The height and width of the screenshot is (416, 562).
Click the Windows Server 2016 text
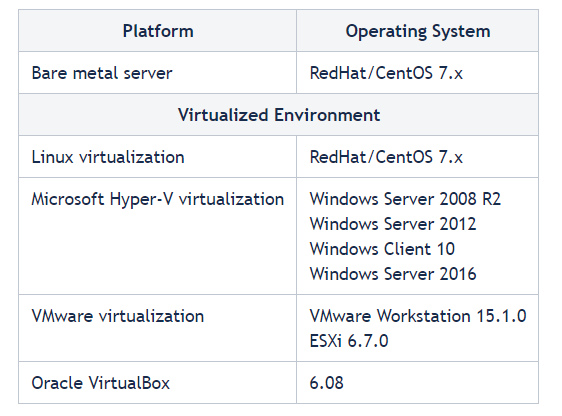(x=393, y=274)
